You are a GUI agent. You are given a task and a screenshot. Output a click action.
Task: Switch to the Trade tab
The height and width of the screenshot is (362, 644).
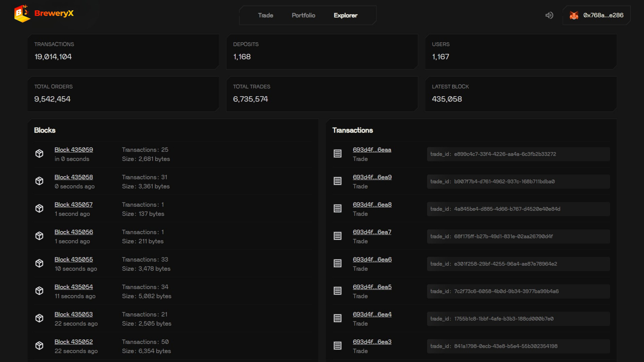[266, 15]
